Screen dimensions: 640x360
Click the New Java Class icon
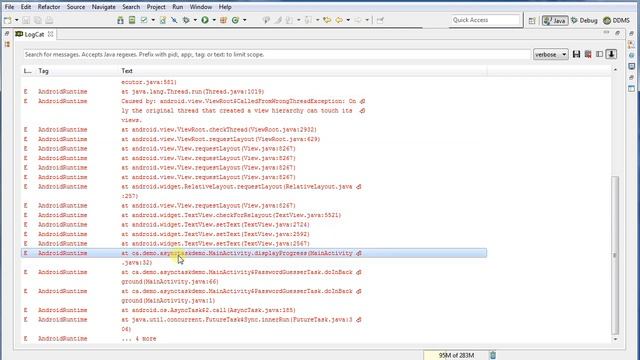236,20
